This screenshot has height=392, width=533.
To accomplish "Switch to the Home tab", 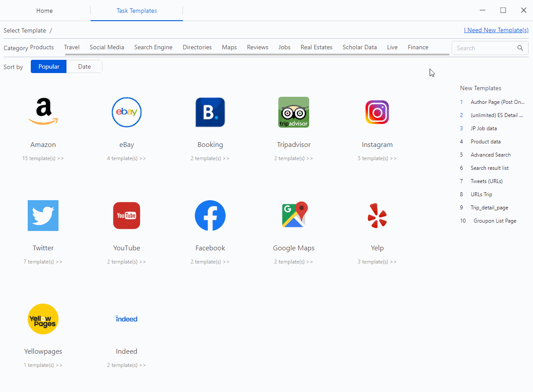I will [x=44, y=11].
